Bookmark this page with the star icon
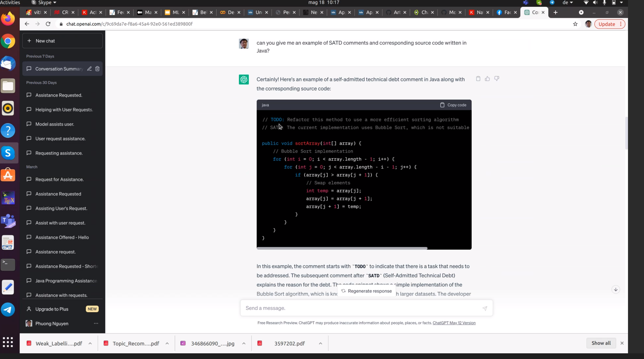The image size is (644, 359). coord(575,24)
